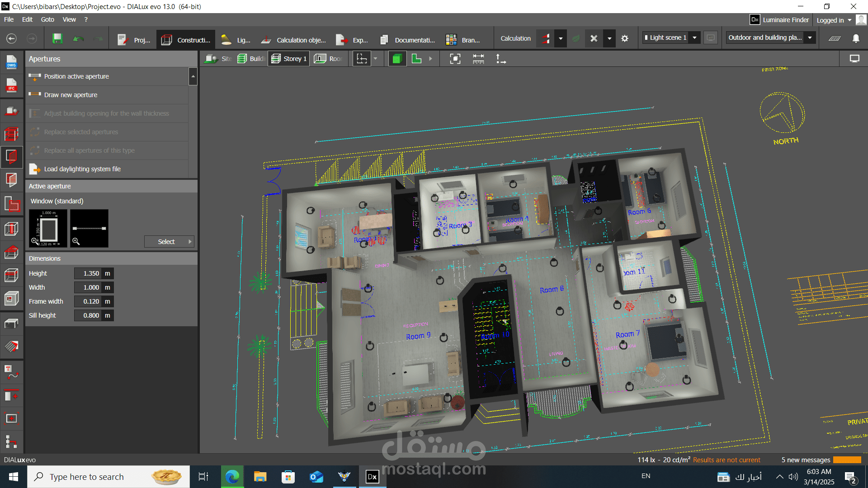Toggle the green 3D view button
The width and height of the screenshot is (868, 488).
pyautogui.click(x=397, y=59)
